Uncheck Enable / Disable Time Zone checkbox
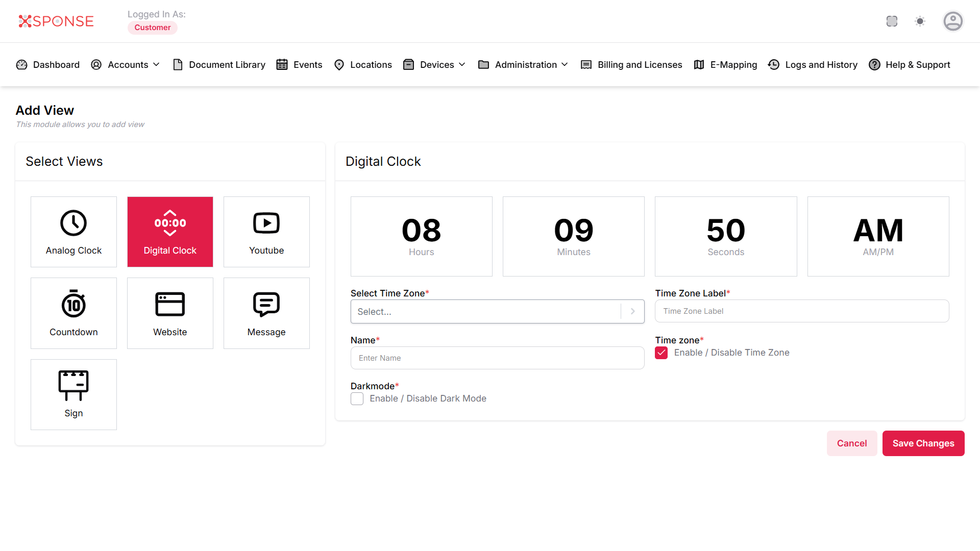Viewport: 980px width, 551px height. click(661, 353)
